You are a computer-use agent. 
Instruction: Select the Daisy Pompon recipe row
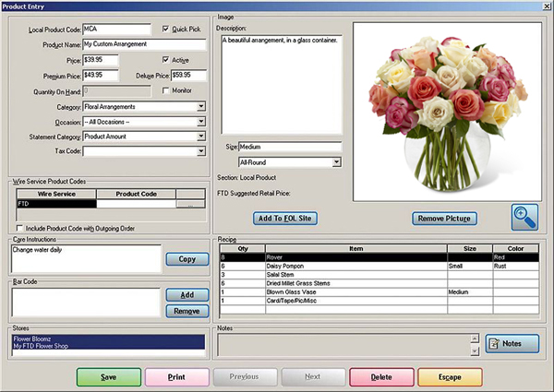(x=353, y=266)
